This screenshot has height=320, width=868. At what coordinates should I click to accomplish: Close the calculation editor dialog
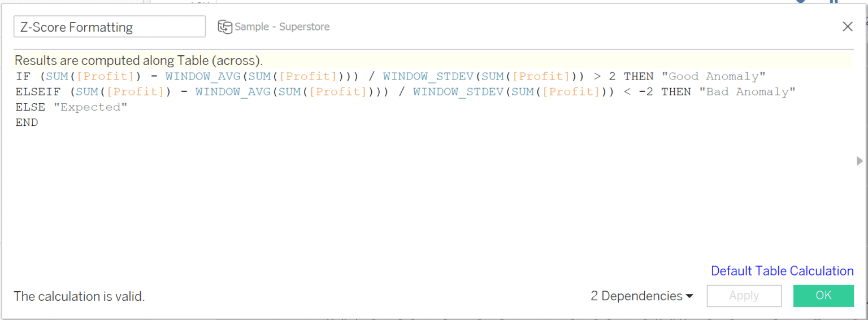coord(847,27)
